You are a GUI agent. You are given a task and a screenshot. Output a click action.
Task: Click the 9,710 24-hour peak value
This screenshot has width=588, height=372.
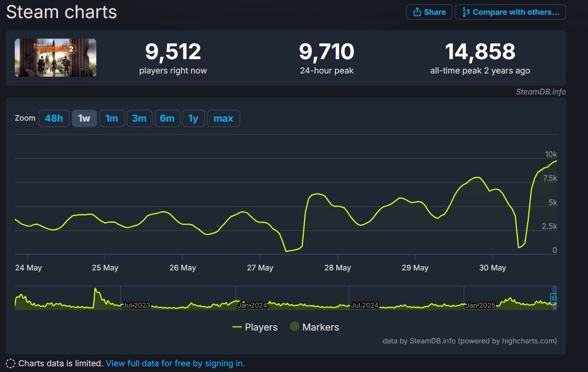tap(327, 52)
